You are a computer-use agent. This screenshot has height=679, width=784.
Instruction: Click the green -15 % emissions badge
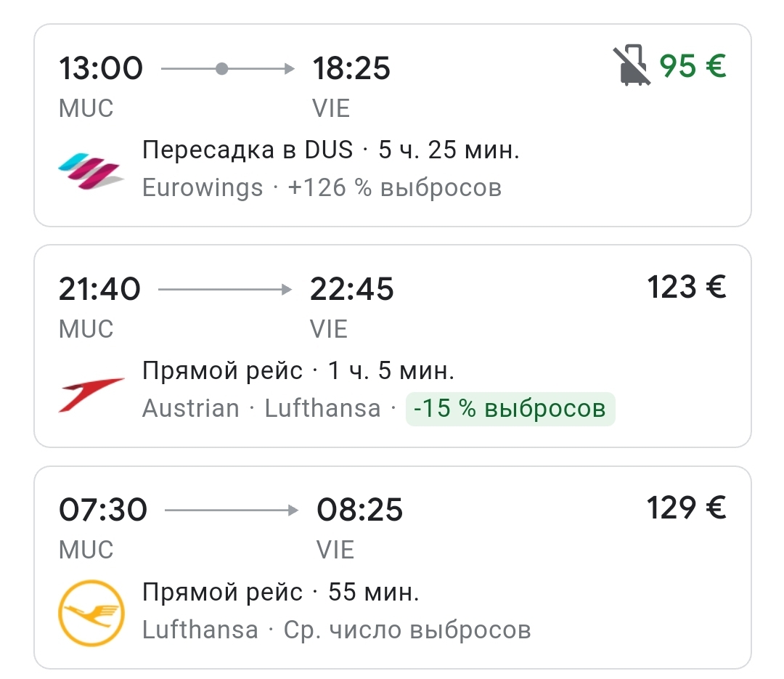[x=510, y=409]
